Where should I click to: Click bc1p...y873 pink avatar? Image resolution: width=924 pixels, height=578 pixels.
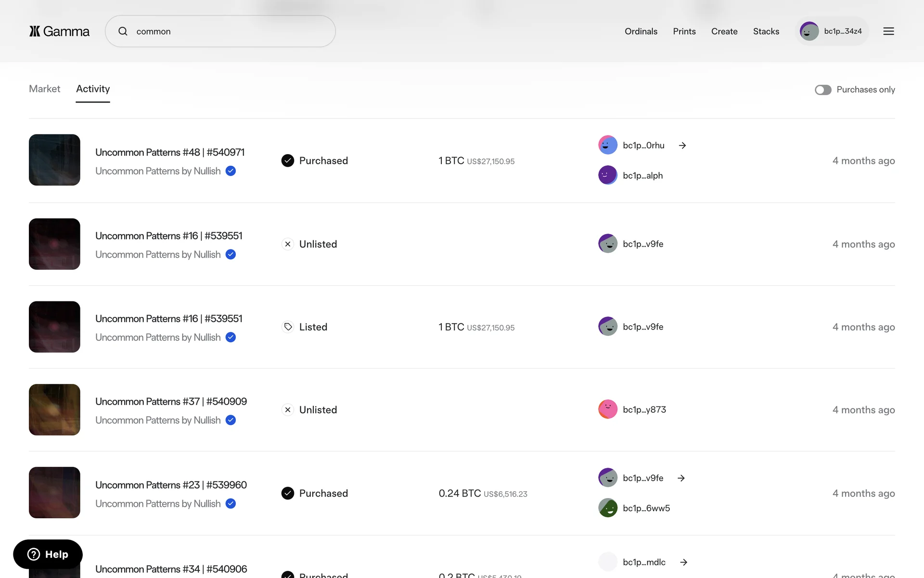click(x=608, y=409)
